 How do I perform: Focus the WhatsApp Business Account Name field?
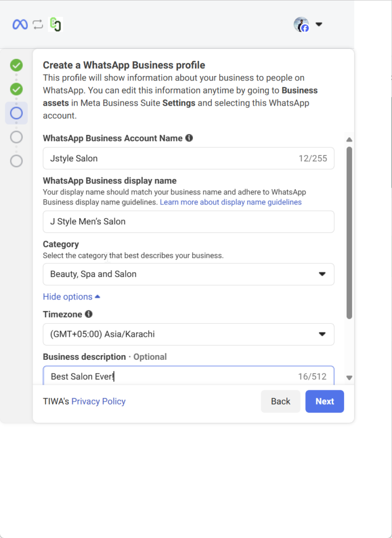[189, 158]
